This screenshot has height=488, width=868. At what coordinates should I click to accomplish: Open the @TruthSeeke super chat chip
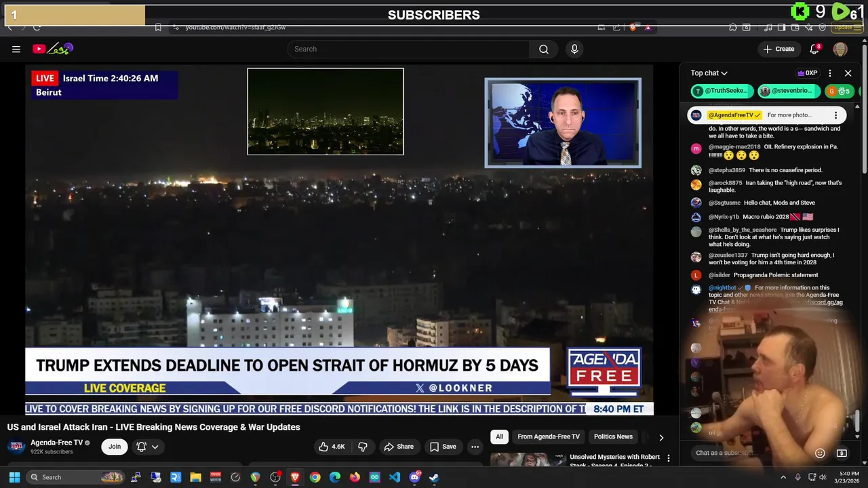(x=722, y=91)
